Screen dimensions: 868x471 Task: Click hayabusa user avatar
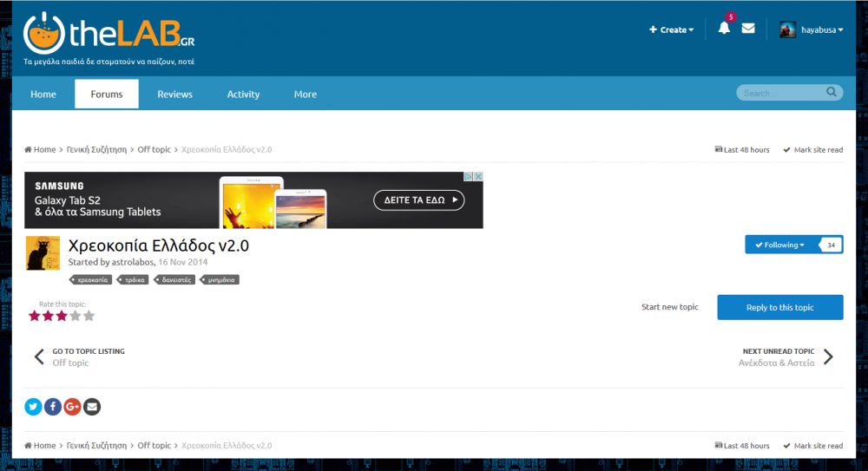click(x=788, y=29)
